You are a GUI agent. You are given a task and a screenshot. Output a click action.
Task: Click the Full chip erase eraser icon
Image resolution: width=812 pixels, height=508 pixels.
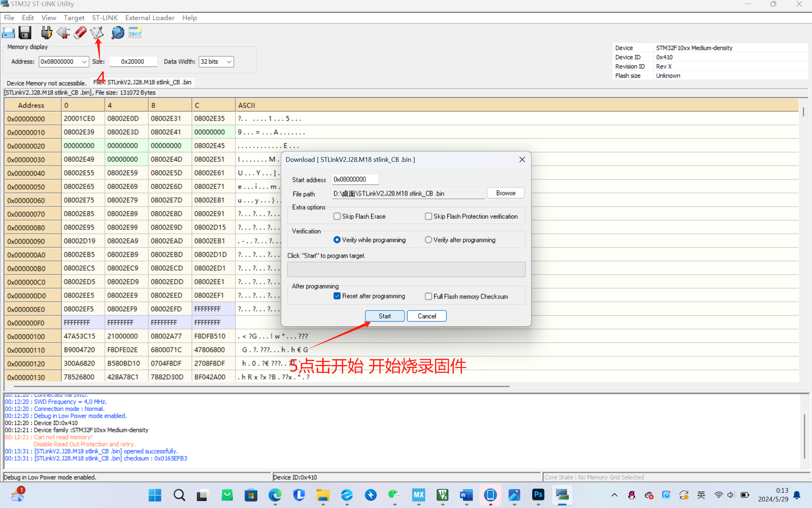[x=80, y=33]
